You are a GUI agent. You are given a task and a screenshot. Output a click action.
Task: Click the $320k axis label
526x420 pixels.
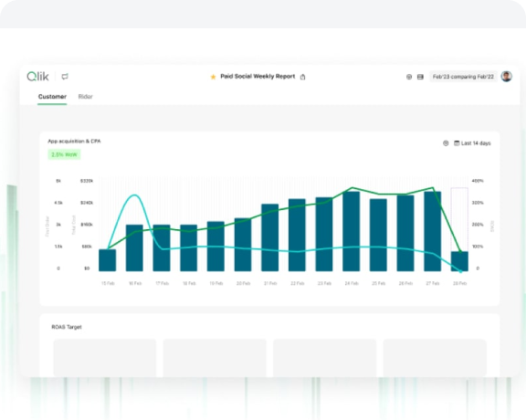(87, 181)
